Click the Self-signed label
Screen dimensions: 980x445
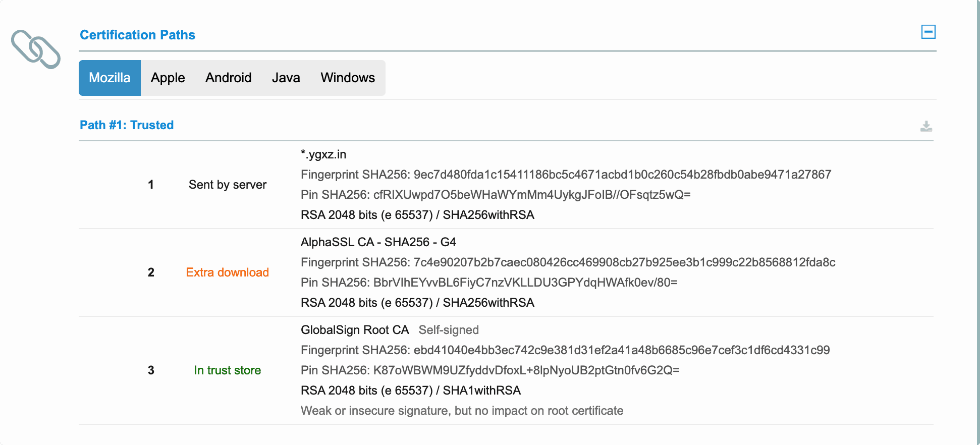point(449,330)
